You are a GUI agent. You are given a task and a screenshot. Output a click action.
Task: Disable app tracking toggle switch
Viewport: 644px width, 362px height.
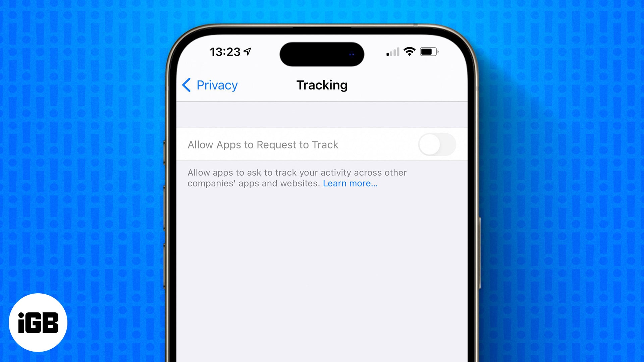point(437,144)
